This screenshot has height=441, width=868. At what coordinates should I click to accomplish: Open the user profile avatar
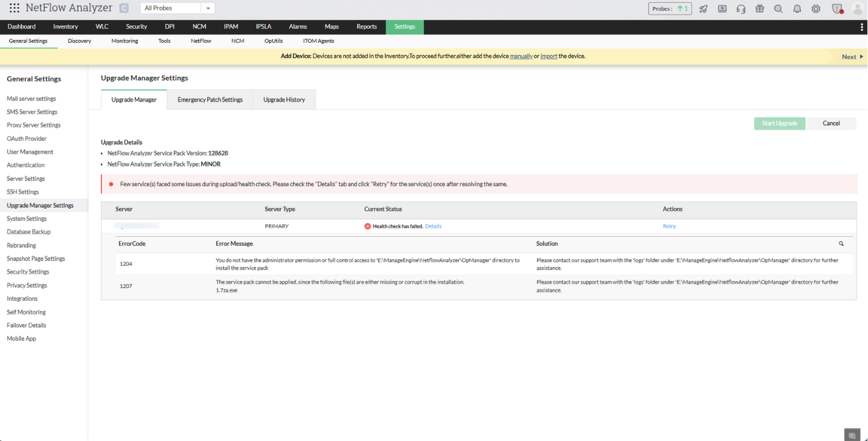pos(857,8)
